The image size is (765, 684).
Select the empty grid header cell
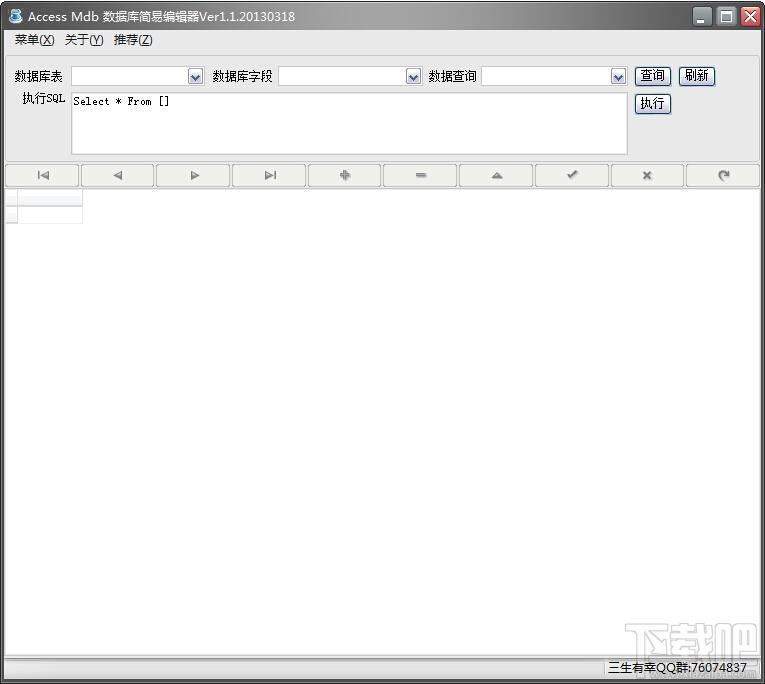click(x=50, y=198)
